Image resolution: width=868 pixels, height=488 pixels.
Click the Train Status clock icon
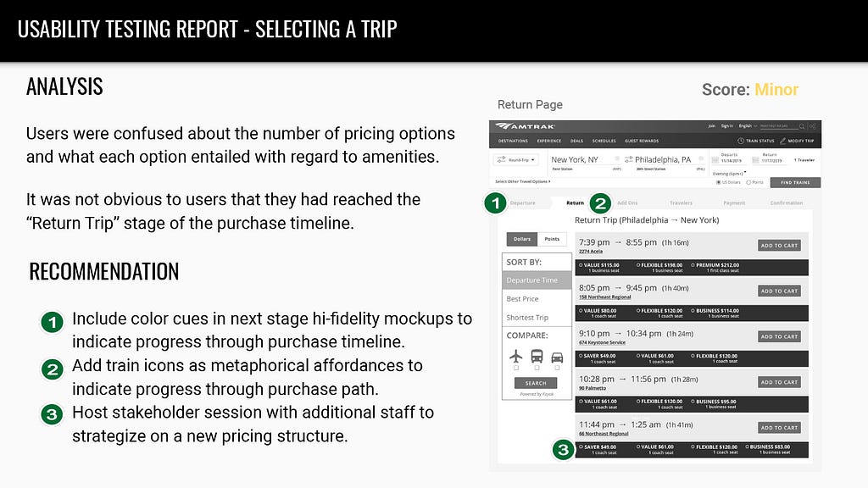click(741, 141)
